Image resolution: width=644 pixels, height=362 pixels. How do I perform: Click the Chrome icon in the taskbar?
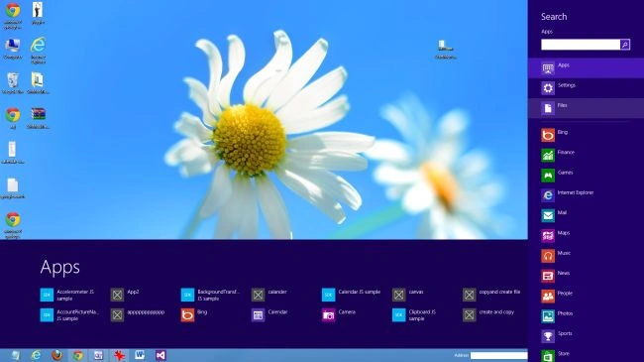[77, 355]
